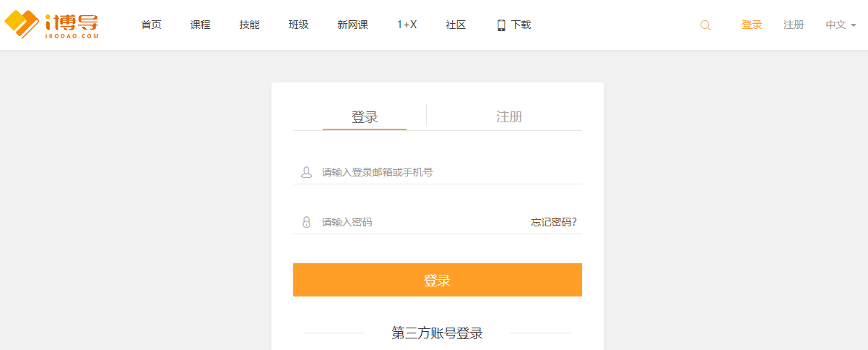Viewport: 868px width, 350px height.
Task: Visit the 社区 navigation item
Action: tap(456, 25)
